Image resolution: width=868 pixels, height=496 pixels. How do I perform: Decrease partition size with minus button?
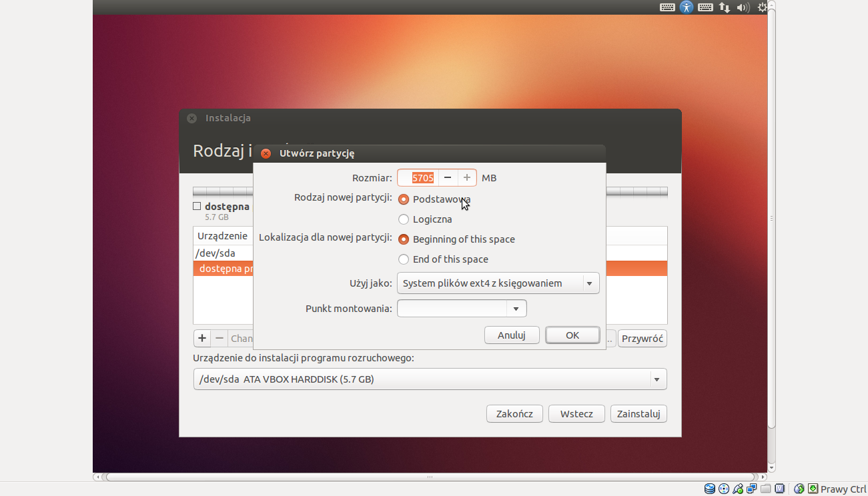tap(448, 177)
